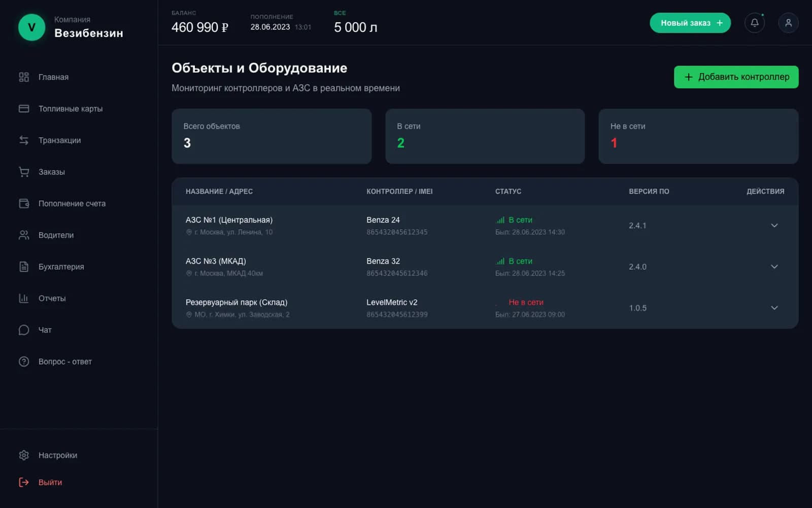The height and width of the screenshot is (508, 812).
Task: Open the user profile icon
Action: [788, 23]
